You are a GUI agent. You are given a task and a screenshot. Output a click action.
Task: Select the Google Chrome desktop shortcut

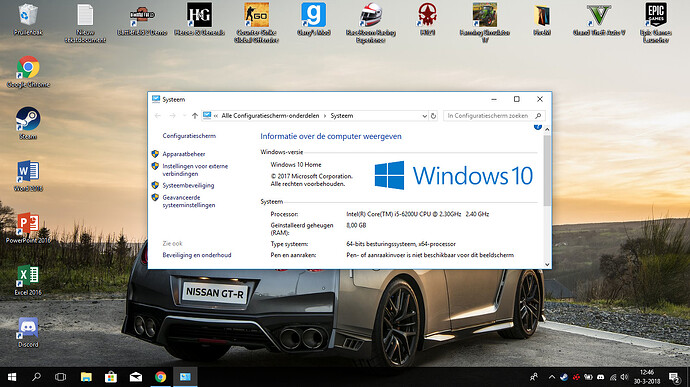click(x=28, y=72)
